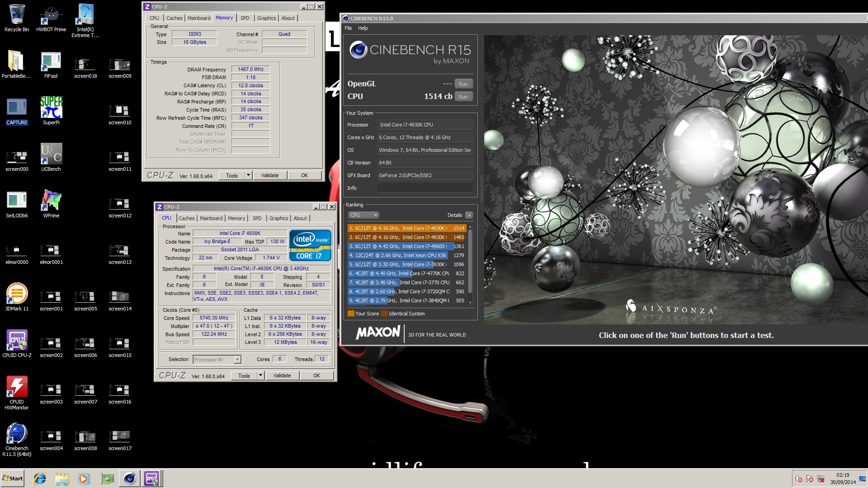Open Windows Media Player taskbar icon
This screenshot has height=488, width=868.
point(84,479)
